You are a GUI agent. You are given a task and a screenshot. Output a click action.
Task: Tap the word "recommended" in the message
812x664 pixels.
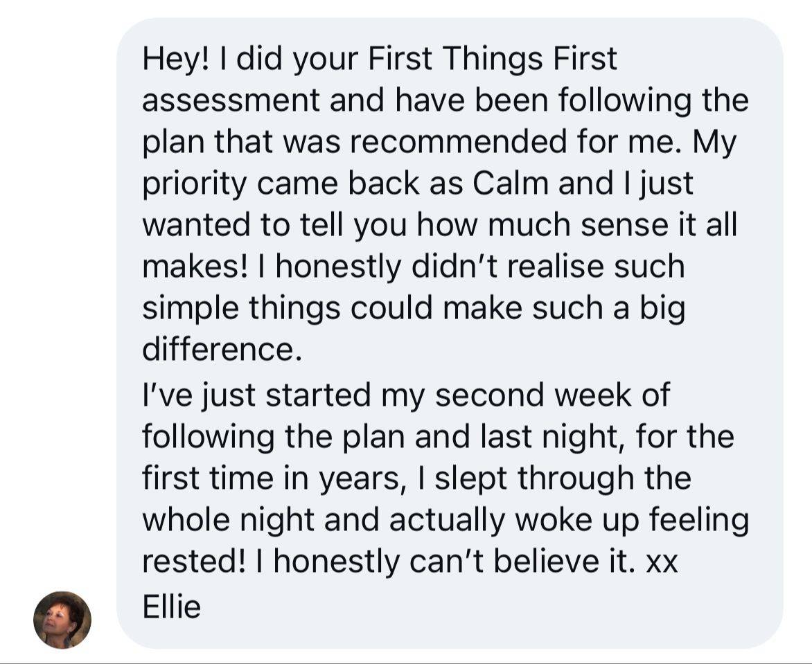[x=458, y=142]
